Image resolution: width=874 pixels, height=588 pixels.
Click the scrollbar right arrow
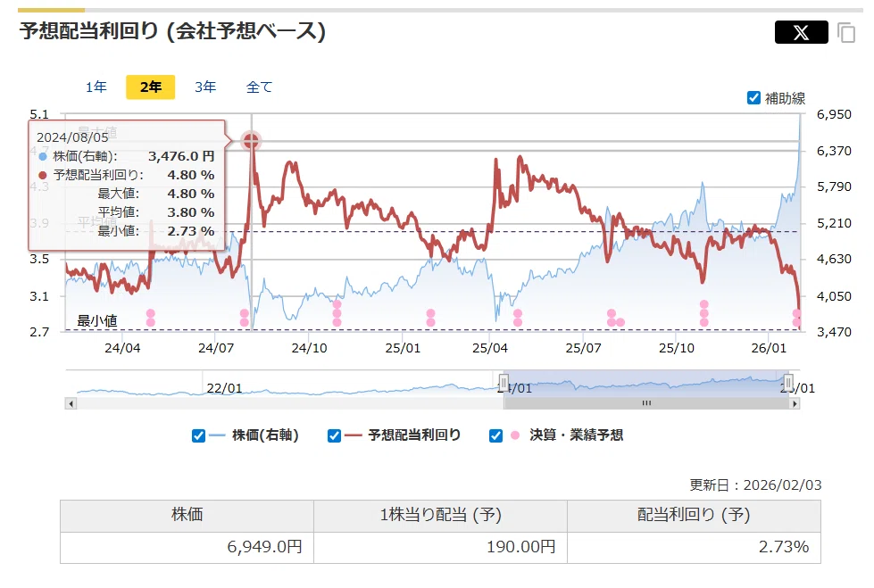tap(795, 403)
